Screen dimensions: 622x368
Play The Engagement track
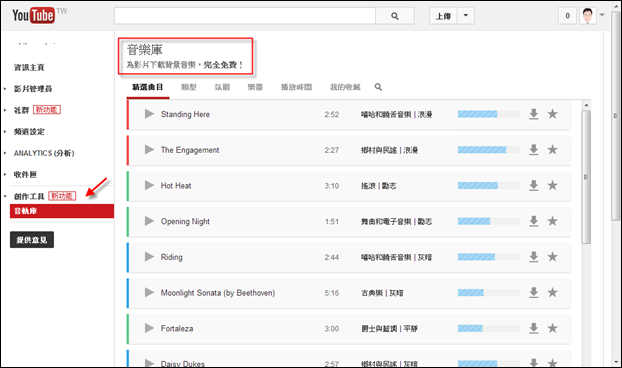149,150
